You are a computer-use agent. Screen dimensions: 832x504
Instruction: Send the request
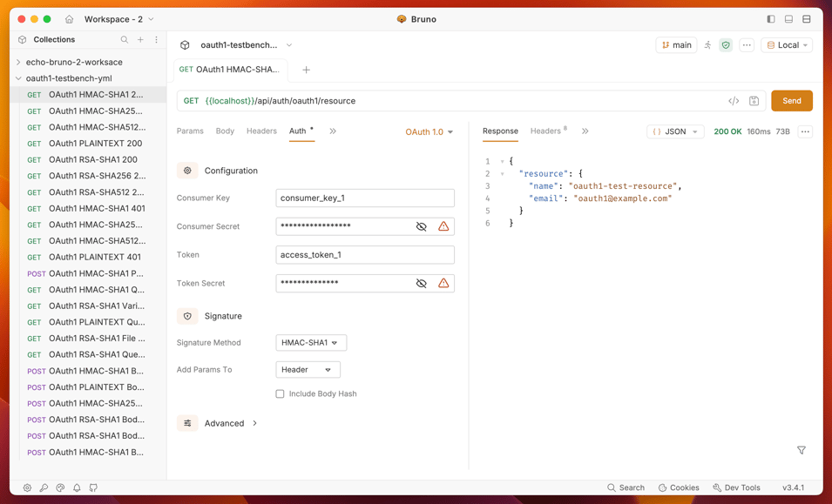(792, 101)
